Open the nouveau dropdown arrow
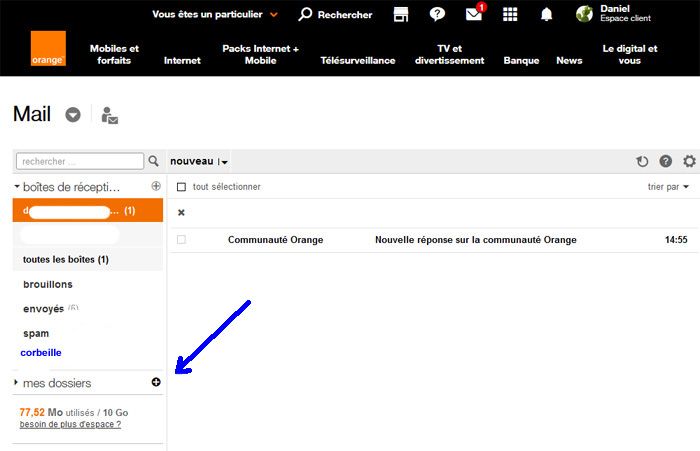The height and width of the screenshot is (451, 700). 224,162
